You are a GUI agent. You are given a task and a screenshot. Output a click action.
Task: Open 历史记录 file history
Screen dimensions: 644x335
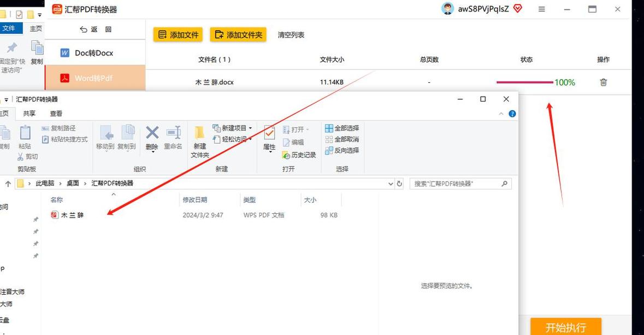pos(299,155)
